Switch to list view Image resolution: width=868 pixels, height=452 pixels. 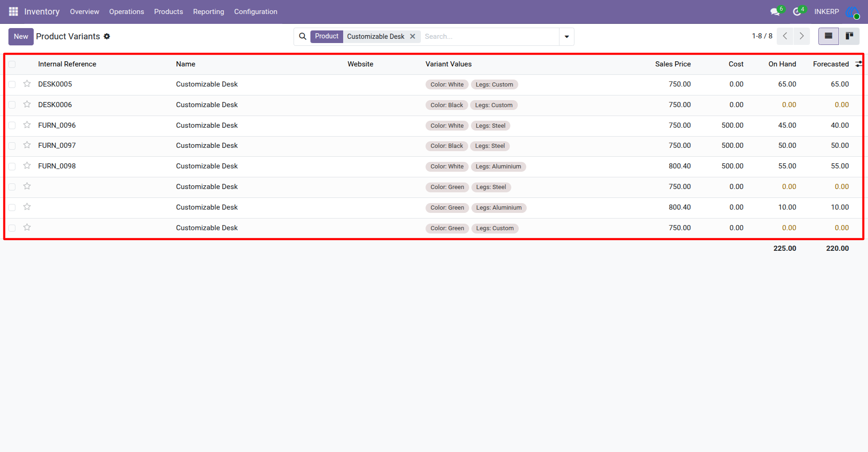coord(829,36)
